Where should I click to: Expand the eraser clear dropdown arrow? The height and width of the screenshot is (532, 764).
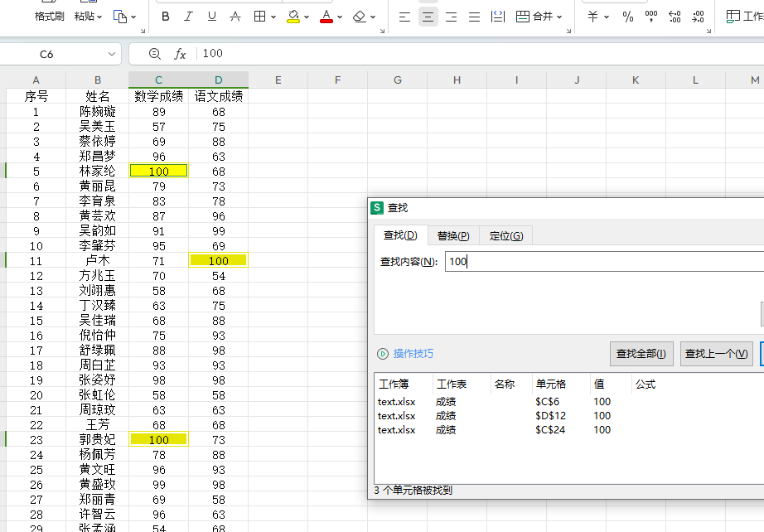(x=373, y=17)
